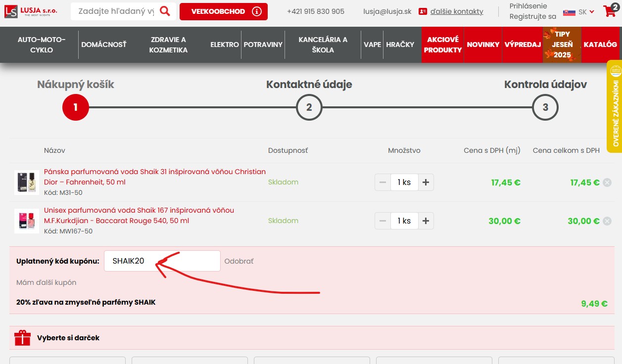The height and width of the screenshot is (364, 622).
Task: Click the gift icon next to Vyberte si darček
Action: 22,338
